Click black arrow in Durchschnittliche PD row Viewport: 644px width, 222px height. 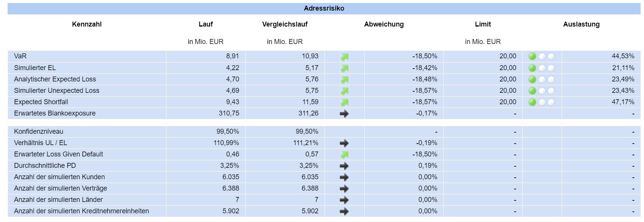(x=344, y=166)
